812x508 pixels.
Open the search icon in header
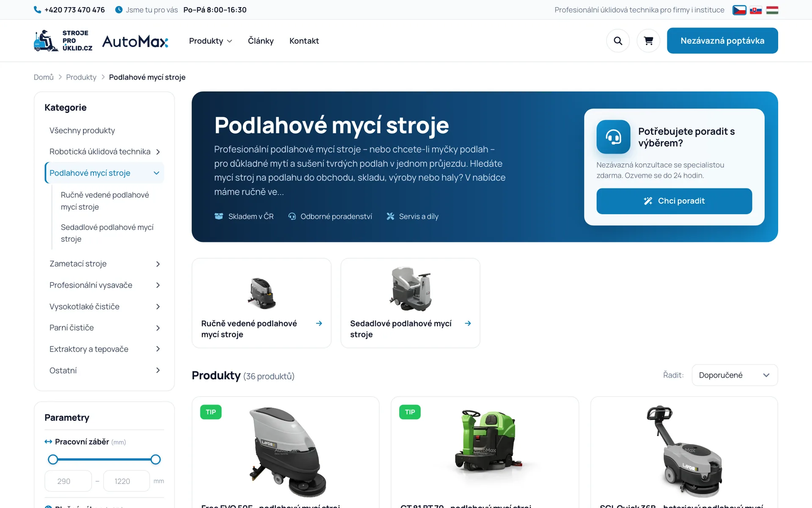pos(618,41)
